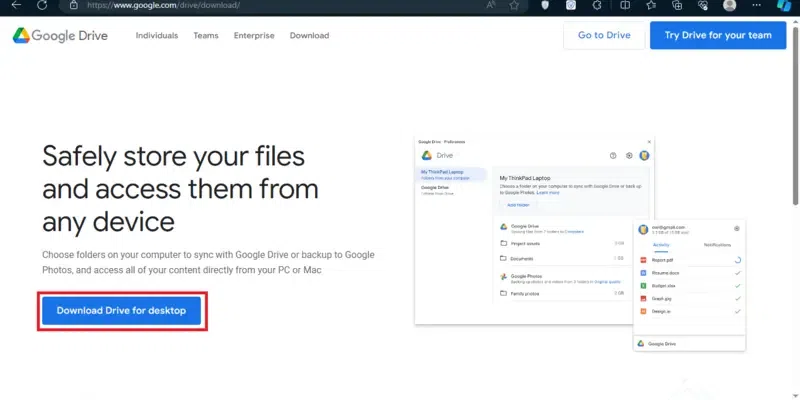Add page to favorites with star icon
This screenshot has height=400, width=800.
click(x=514, y=5)
